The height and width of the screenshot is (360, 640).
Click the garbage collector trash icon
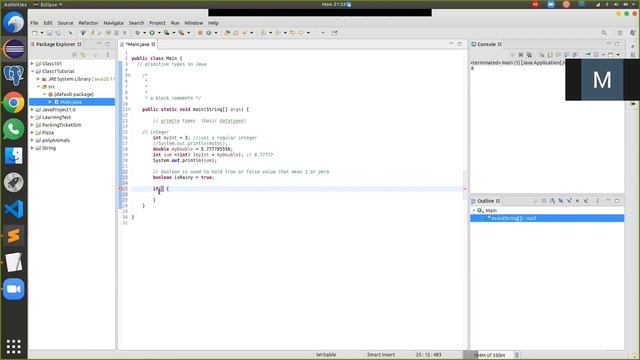click(517, 355)
